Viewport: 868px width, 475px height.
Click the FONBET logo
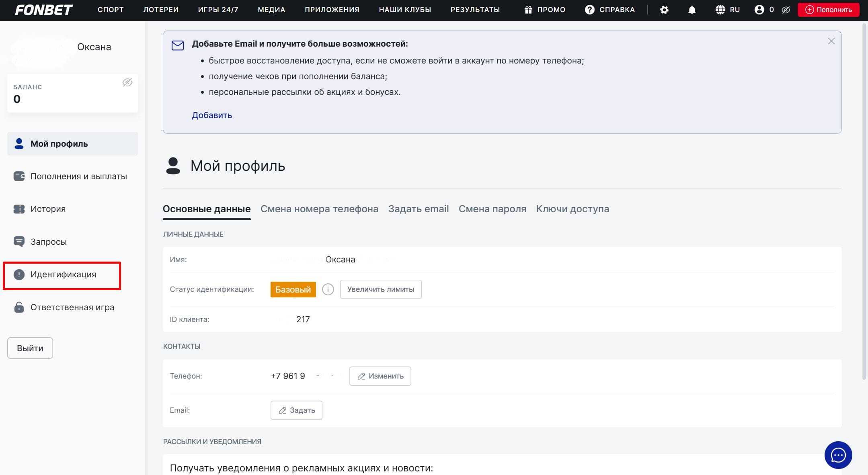pyautogui.click(x=43, y=10)
